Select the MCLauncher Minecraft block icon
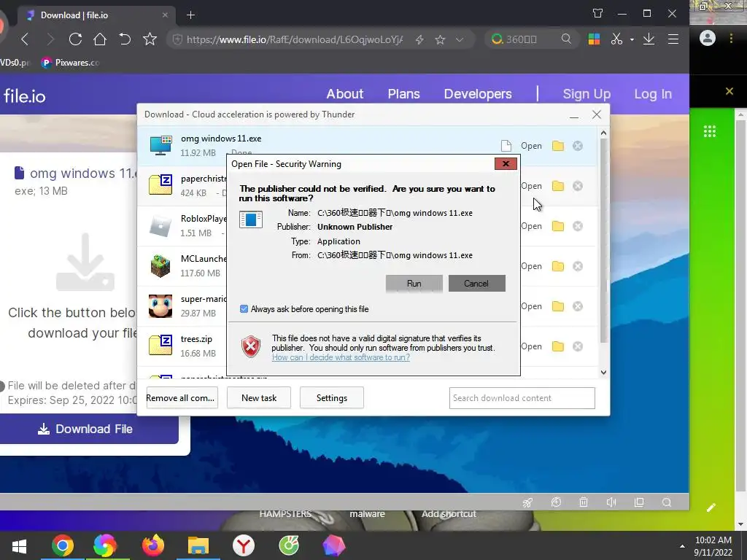This screenshot has width=747, height=560. pos(160,265)
